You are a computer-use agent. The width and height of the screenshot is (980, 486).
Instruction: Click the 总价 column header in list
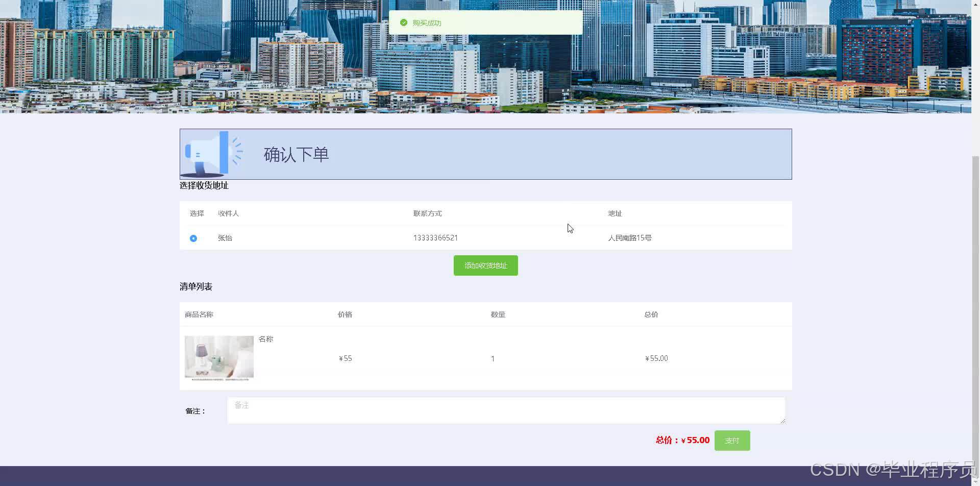click(x=651, y=314)
